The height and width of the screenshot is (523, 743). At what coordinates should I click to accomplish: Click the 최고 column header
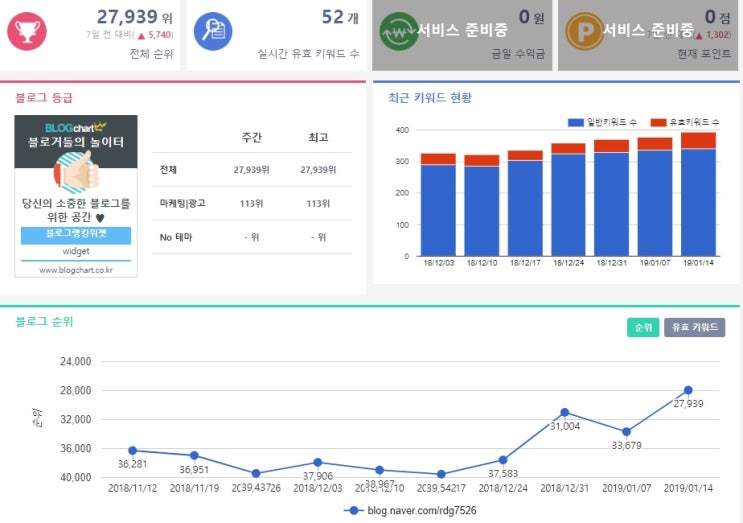tap(318, 137)
